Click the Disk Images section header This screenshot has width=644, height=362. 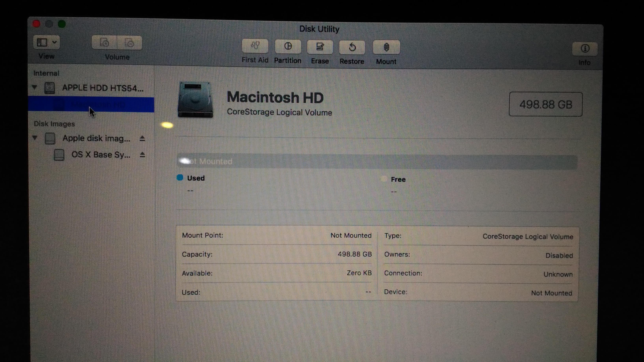coord(54,124)
